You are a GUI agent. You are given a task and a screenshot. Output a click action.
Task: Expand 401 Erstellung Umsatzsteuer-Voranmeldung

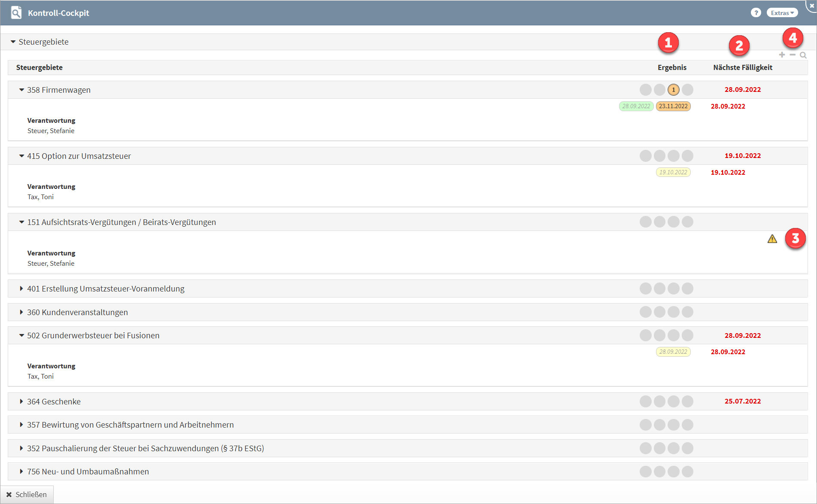(21, 288)
